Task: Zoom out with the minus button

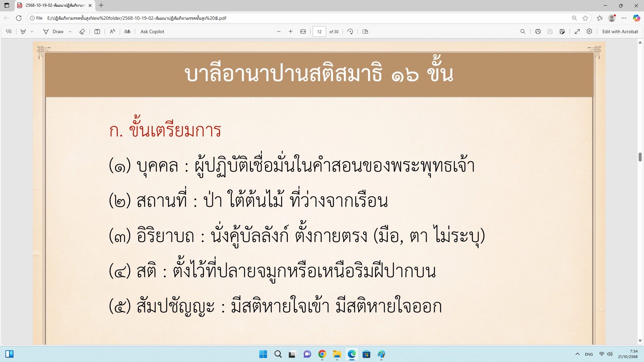Action: [x=279, y=32]
